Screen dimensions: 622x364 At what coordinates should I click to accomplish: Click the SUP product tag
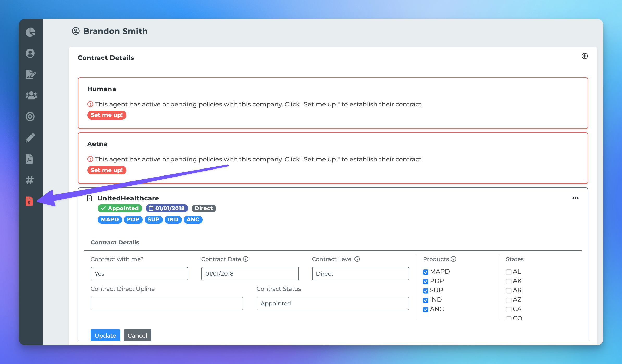[x=153, y=219]
